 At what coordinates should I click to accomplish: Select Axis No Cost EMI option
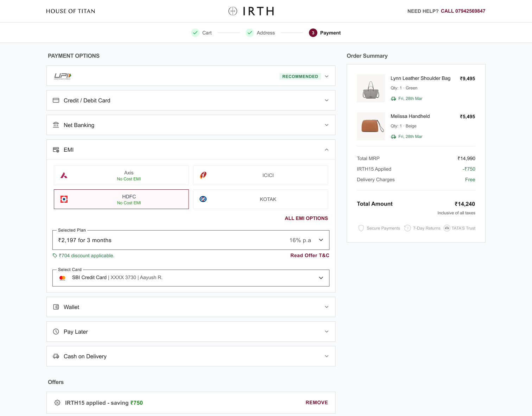(121, 175)
